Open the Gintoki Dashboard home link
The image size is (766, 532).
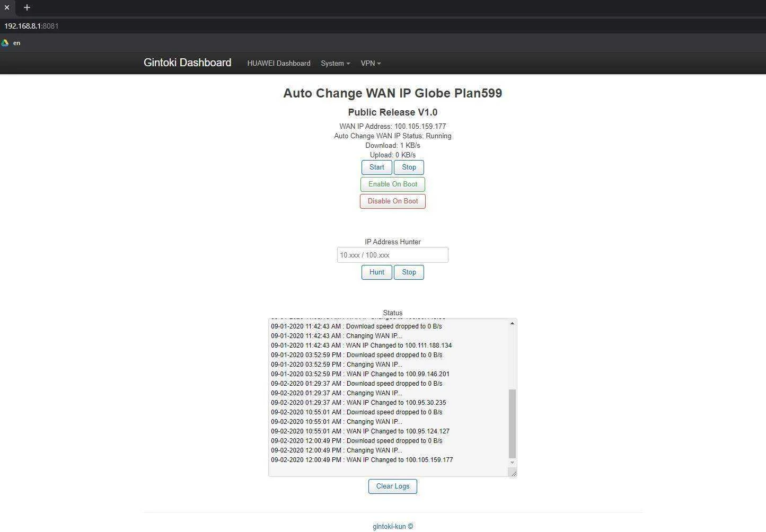187,63
